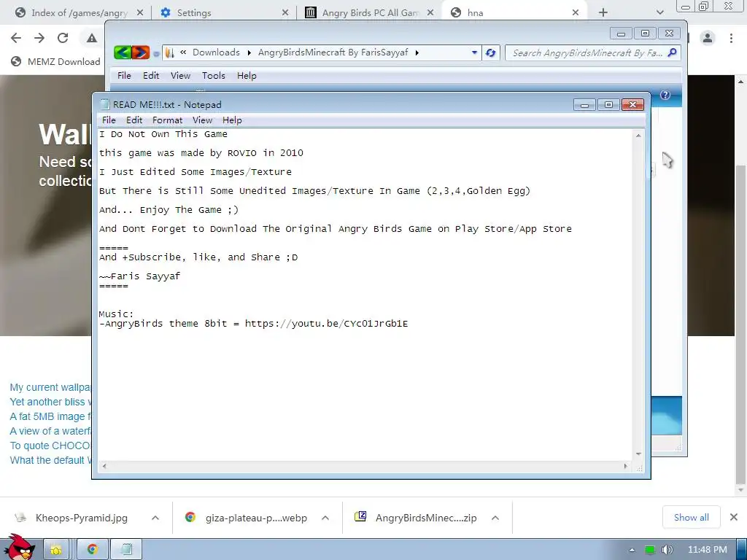747x560 pixels.
Task: Open Explorer Help menu
Action: point(247,76)
